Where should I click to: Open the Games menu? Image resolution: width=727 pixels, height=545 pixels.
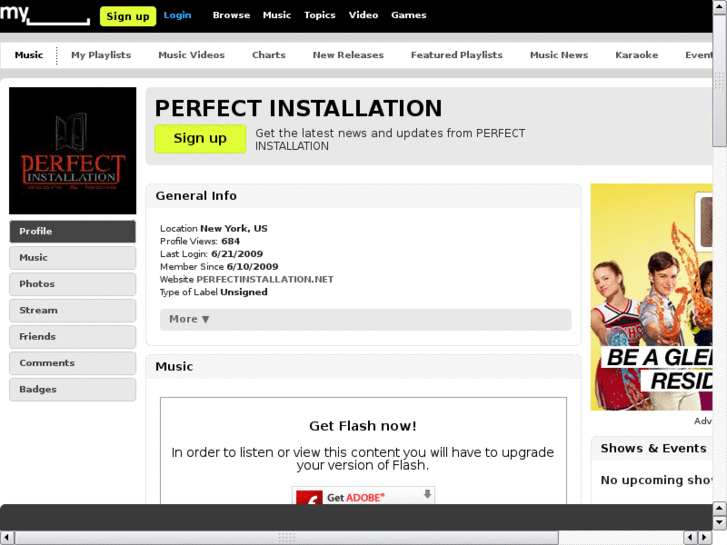point(408,15)
